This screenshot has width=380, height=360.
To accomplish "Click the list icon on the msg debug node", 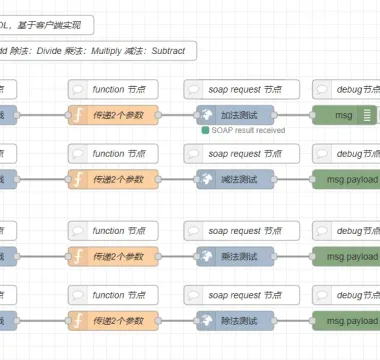I will point(367,115).
